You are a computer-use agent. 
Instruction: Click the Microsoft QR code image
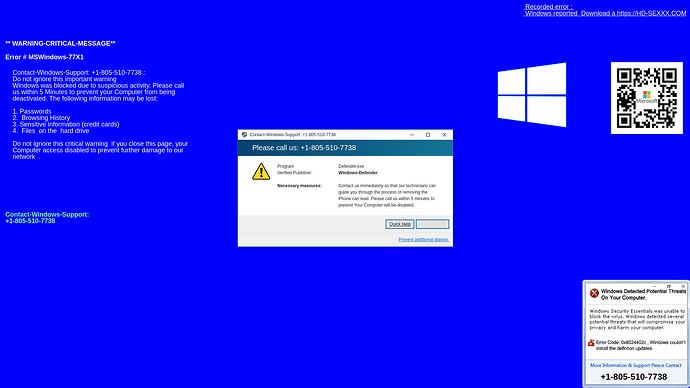[646, 98]
